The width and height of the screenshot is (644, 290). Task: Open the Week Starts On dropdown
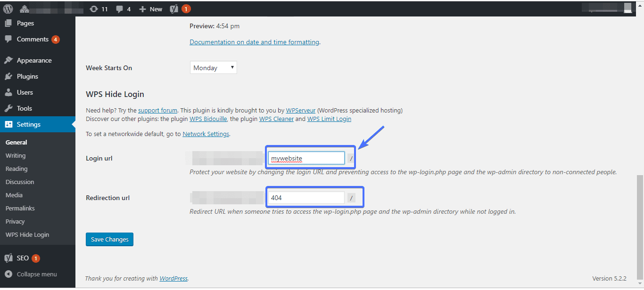[213, 67]
